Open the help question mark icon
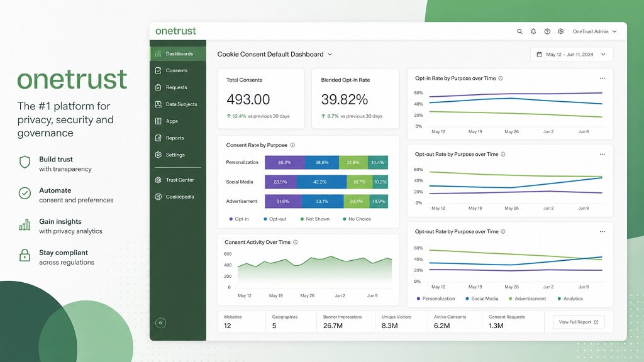 coord(547,31)
